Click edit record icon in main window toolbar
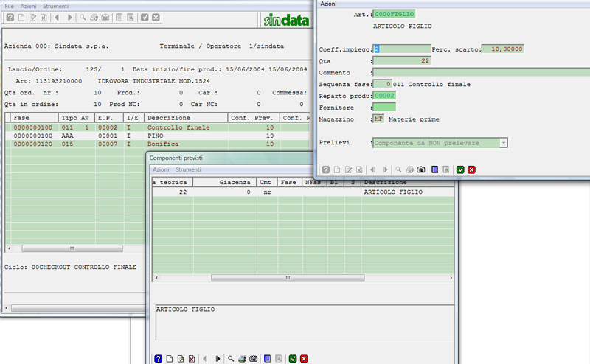Screen dimensions: 590x364 click(32, 18)
